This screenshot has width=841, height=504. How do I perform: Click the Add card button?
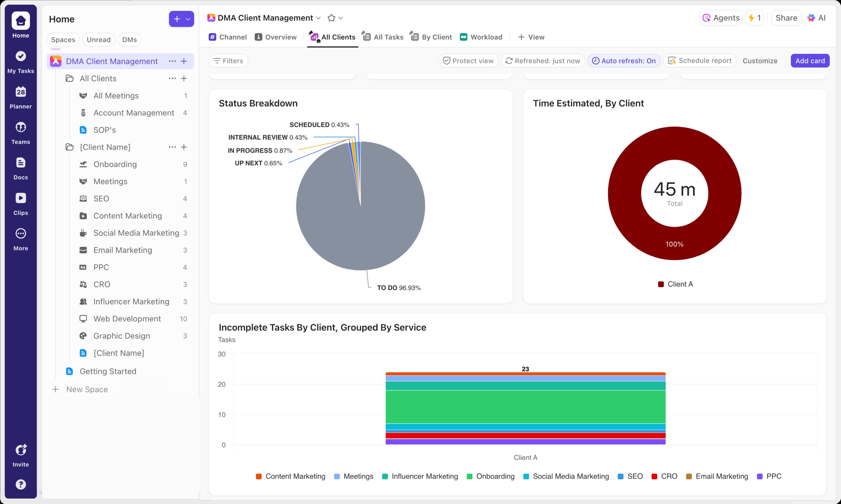pos(810,61)
